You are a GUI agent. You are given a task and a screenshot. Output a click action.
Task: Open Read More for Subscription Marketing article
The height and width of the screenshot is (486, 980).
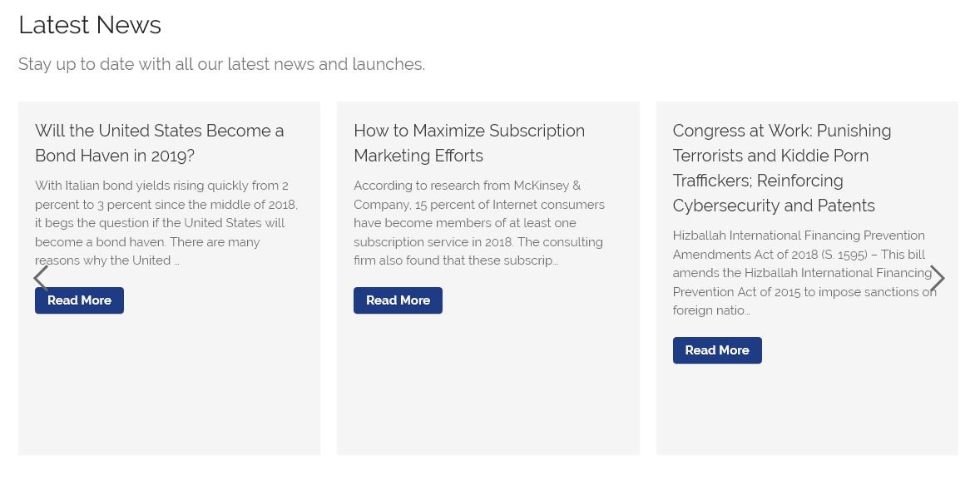[398, 300]
